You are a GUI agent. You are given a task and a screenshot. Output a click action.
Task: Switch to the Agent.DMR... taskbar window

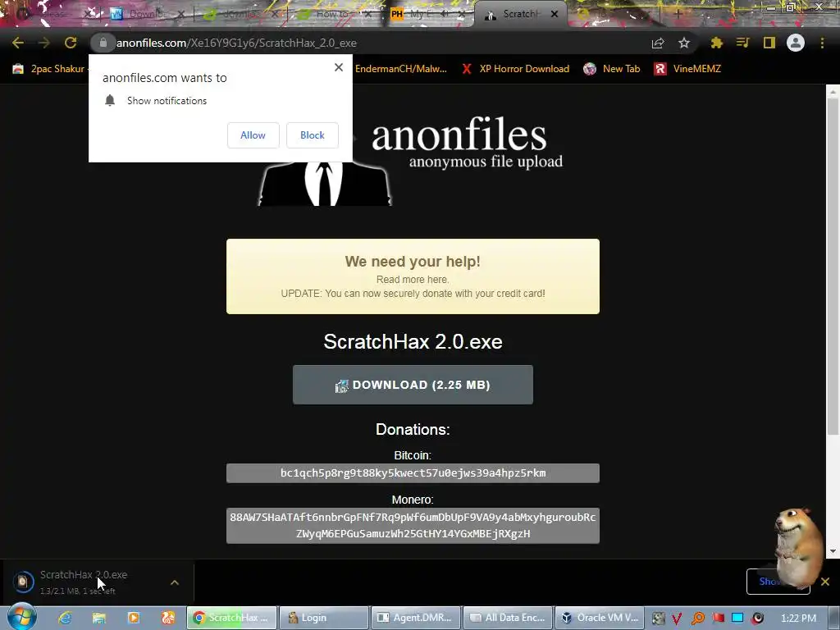pos(416,618)
